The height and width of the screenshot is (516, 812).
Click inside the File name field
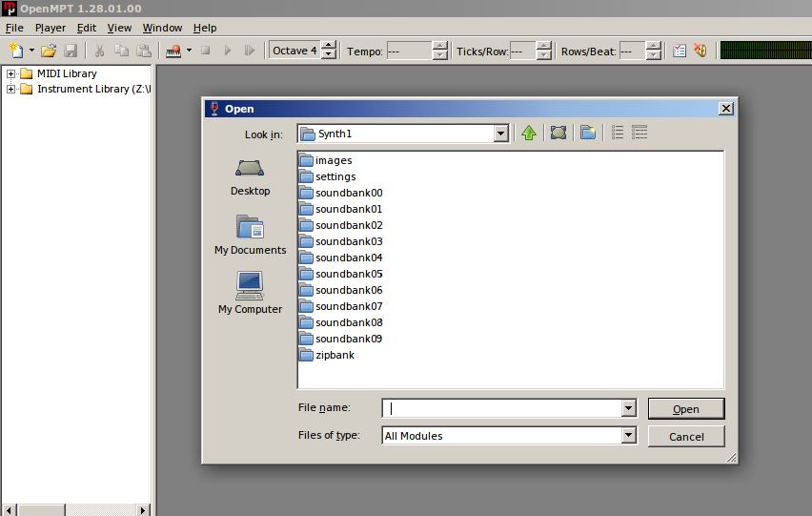pos(500,408)
